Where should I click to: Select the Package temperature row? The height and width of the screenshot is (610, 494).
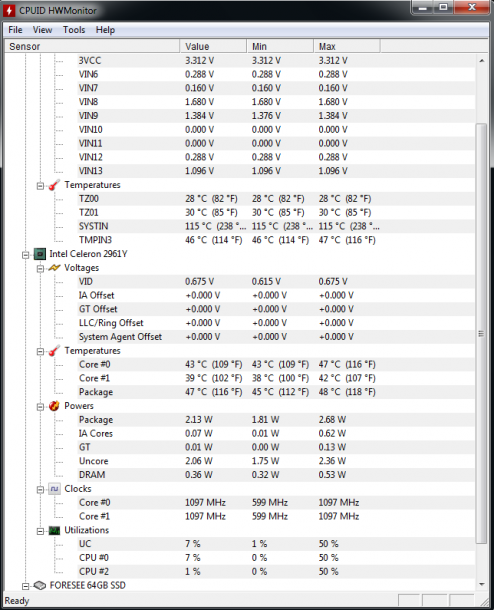coord(276,392)
